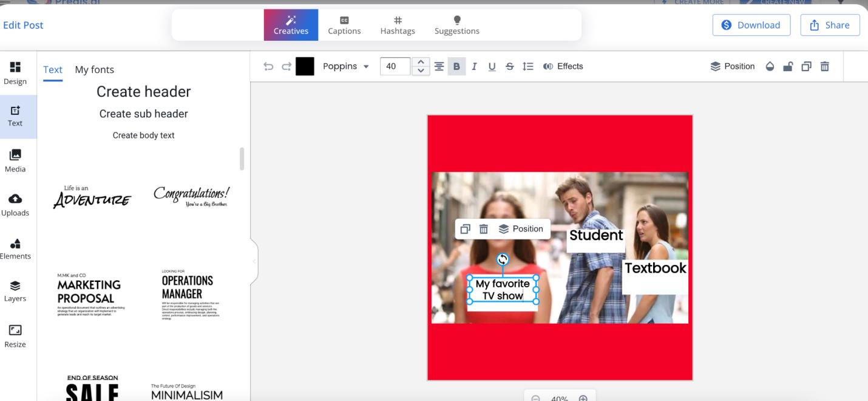Image resolution: width=868 pixels, height=401 pixels.
Task: Pick the Minimalisim text template
Action: 186,392
